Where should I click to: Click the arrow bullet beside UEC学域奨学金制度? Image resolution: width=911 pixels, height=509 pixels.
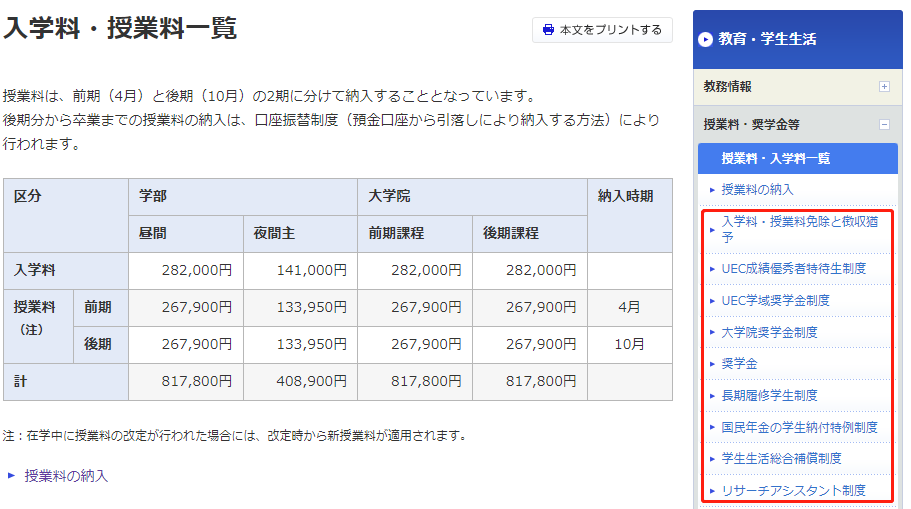pyautogui.click(x=712, y=301)
